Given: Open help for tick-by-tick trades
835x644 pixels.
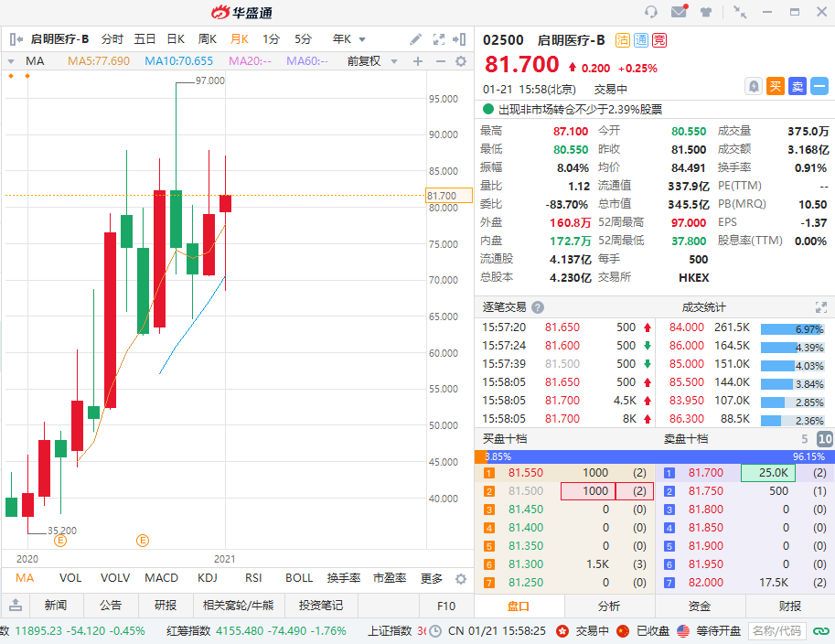Looking at the screenshot, I should point(538,307).
